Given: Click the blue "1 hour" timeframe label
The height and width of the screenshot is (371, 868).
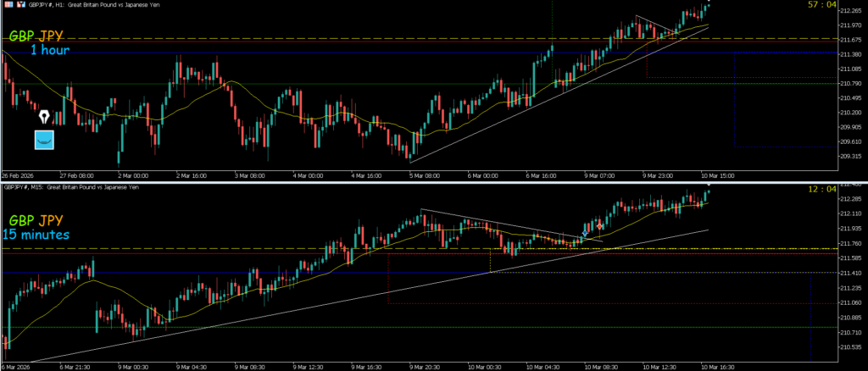Looking at the screenshot, I should 50,51.
